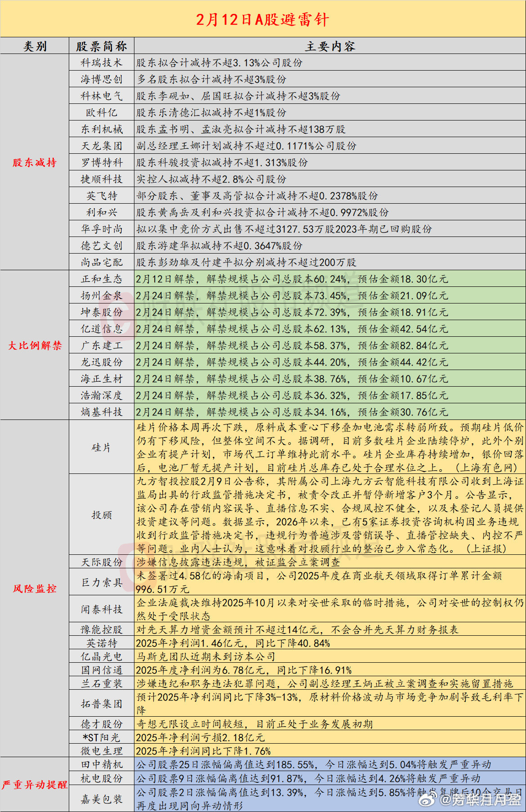The image size is (526, 812).
Task: Click stock name '海正生材'
Action: tap(102, 379)
